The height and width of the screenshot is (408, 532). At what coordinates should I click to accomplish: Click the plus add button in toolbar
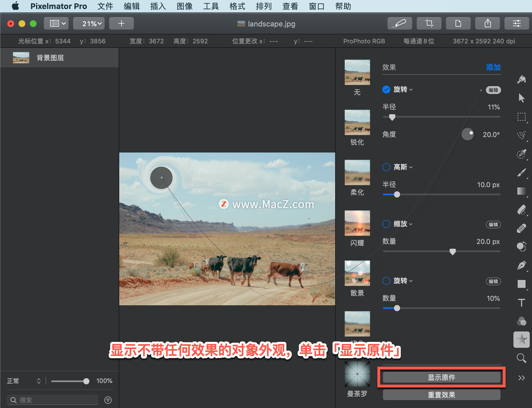(121, 23)
